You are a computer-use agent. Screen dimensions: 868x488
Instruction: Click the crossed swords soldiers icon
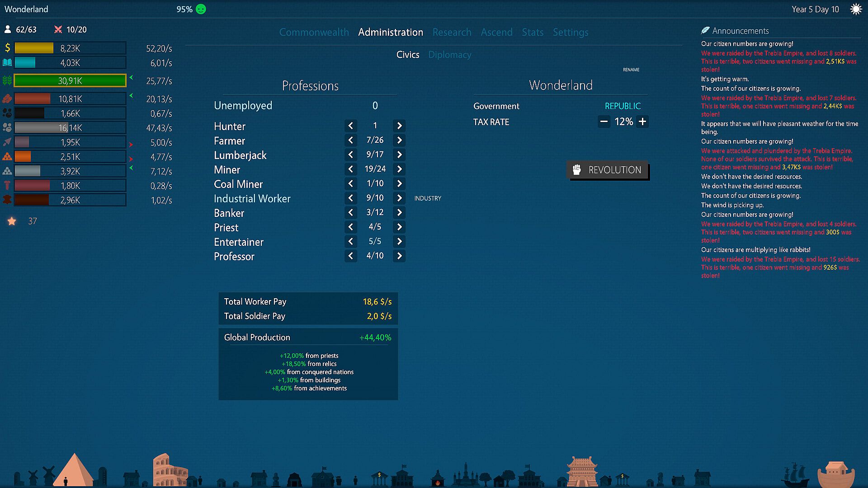(58, 29)
